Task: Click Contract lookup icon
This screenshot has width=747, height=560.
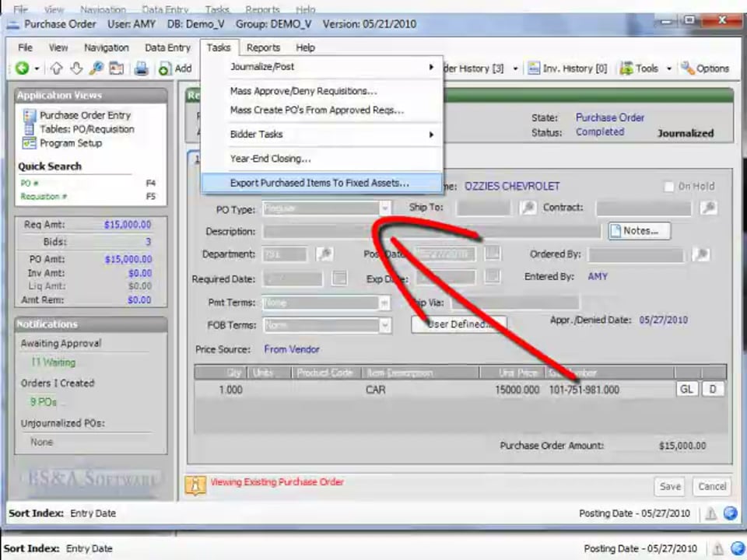Action: 708,208
